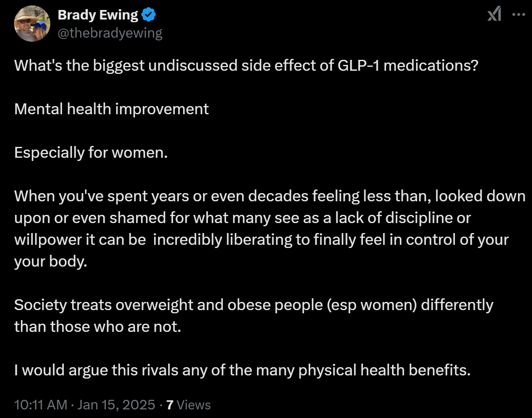Screen dimensions: 532x418
Task: Open the Grok explain icon
Action: [494, 15]
